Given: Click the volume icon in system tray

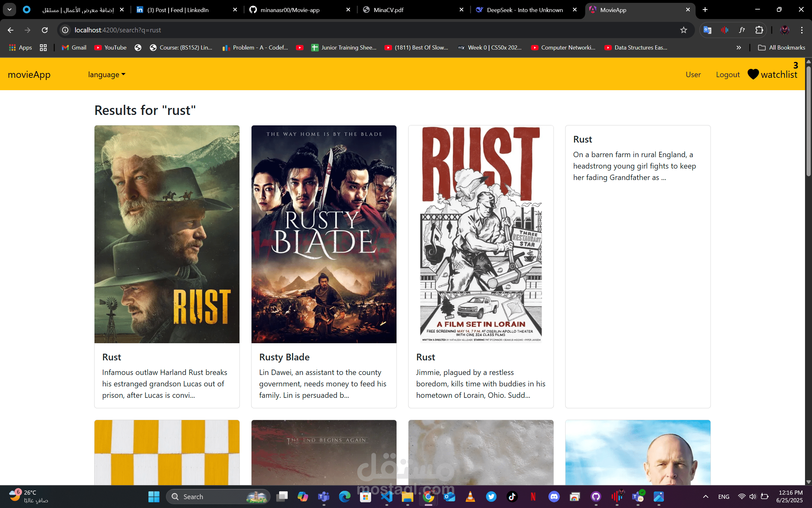Looking at the screenshot, I should 753,497.
